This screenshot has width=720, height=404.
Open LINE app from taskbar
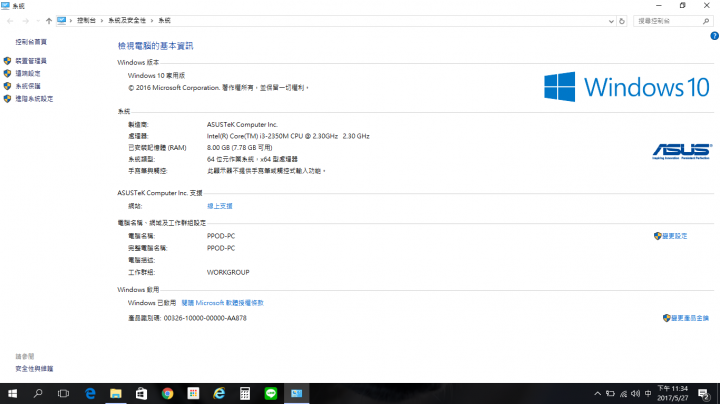tap(271, 393)
